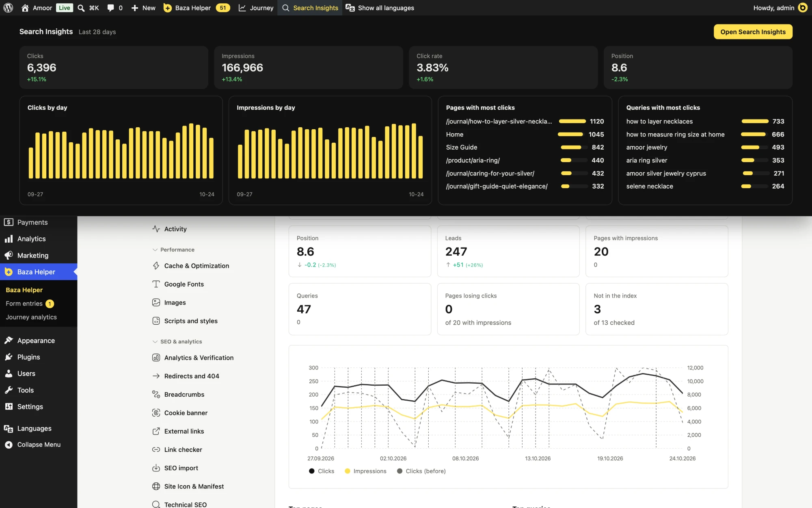Click the admin avatar icon
This screenshot has height=508, width=812.
803,8
